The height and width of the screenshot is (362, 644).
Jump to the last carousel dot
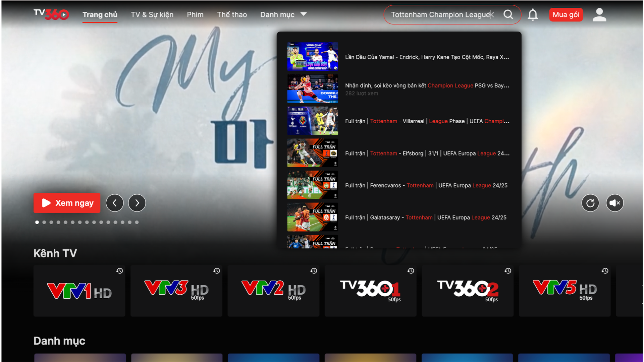pos(137,222)
